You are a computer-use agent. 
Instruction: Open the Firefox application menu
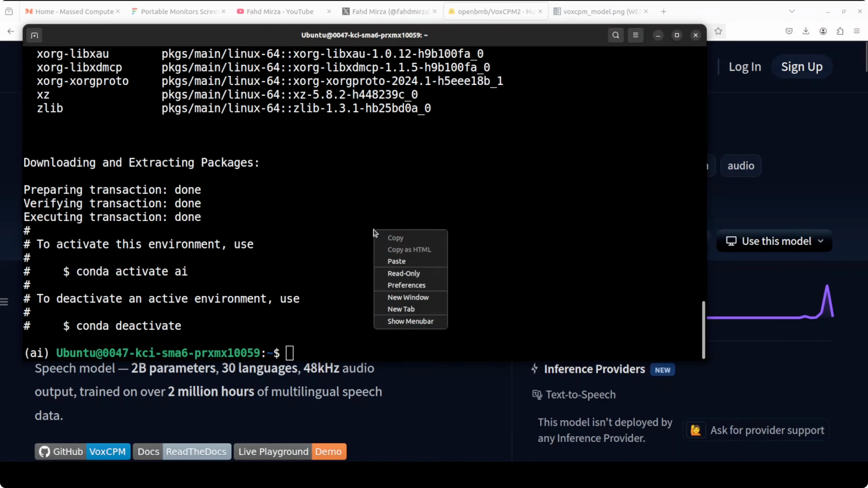(x=856, y=31)
